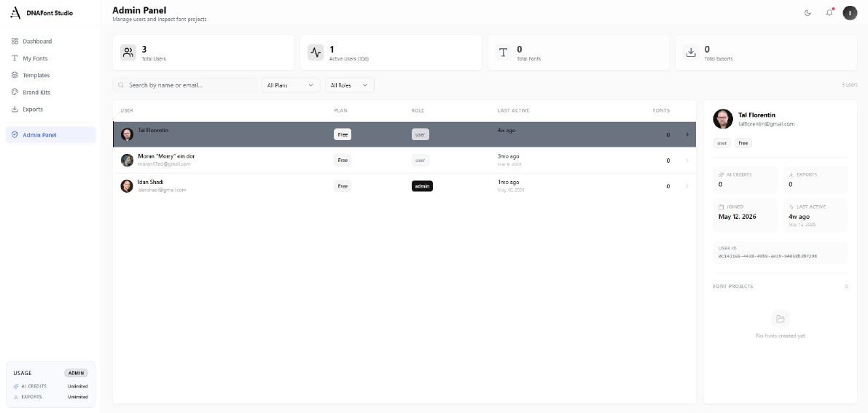Expand Tal Florentin row chevron
This screenshot has width=868, height=413.
(x=687, y=134)
